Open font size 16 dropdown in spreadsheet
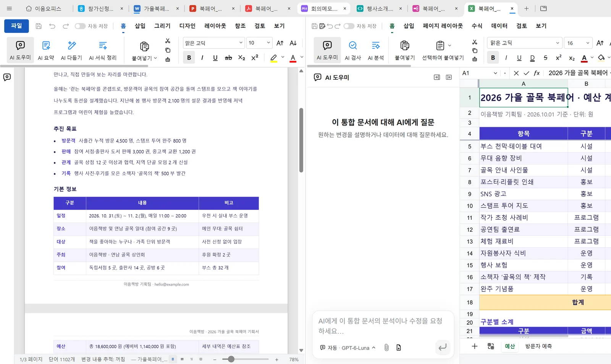This screenshot has width=611, height=364. pyautogui.click(x=588, y=43)
